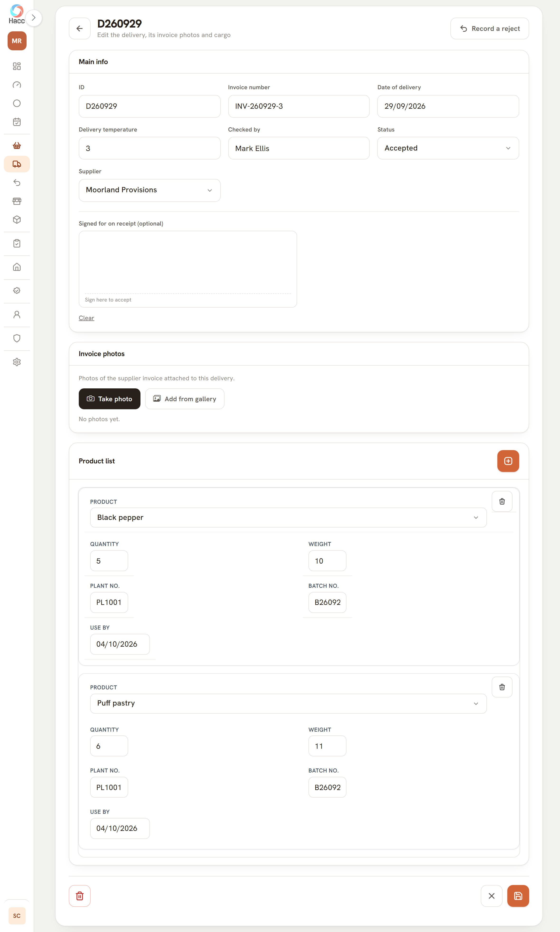
Task: Open the Supplier dropdown Moorland Provisions
Action: (x=149, y=190)
